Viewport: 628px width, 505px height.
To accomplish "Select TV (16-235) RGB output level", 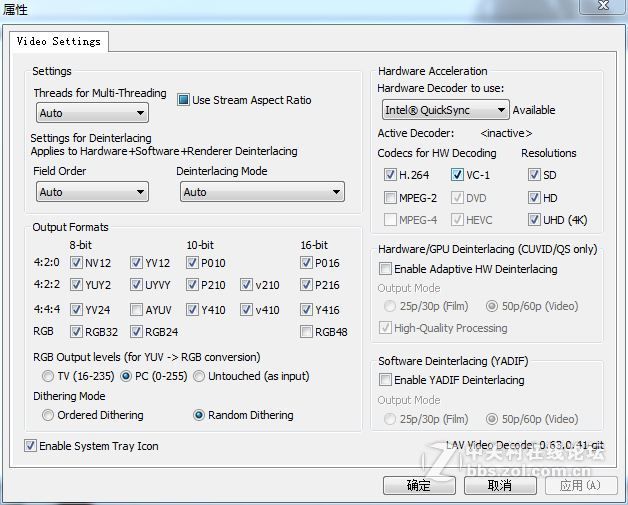I will pyautogui.click(x=48, y=376).
